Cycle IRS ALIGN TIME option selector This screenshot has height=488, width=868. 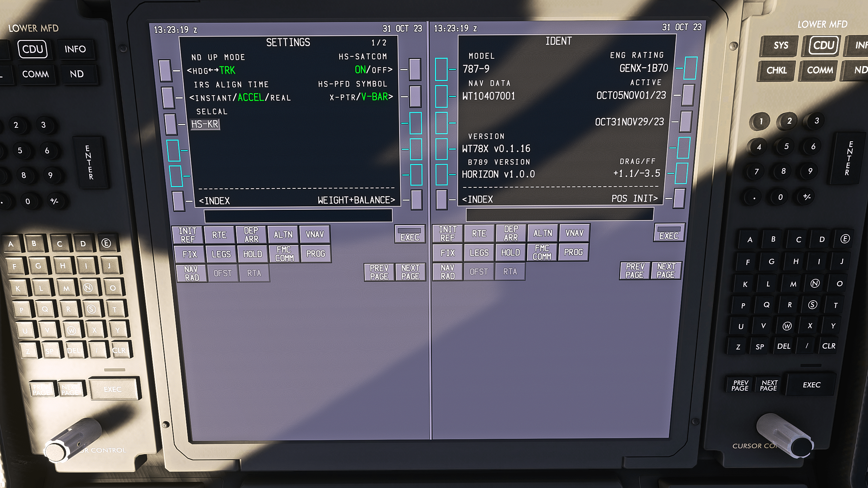(x=167, y=98)
